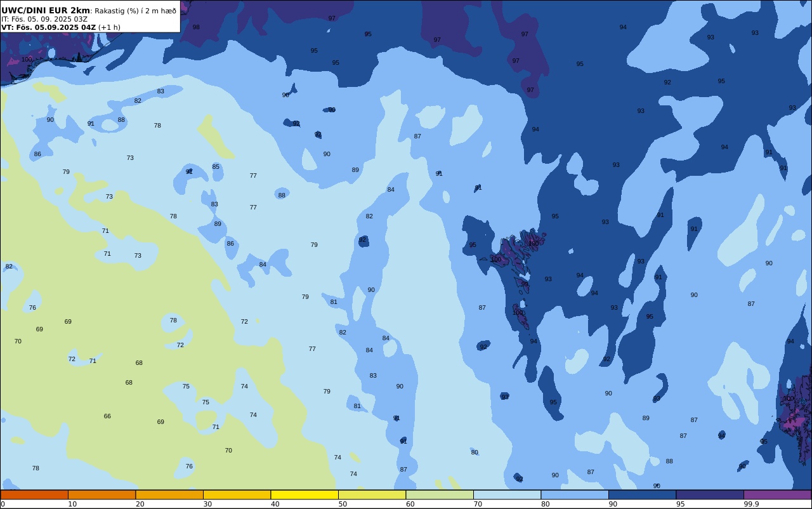Image resolution: width=812 pixels, height=509 pixels.
Task: Click the legend tick label '60'
Action: (410, 504)
